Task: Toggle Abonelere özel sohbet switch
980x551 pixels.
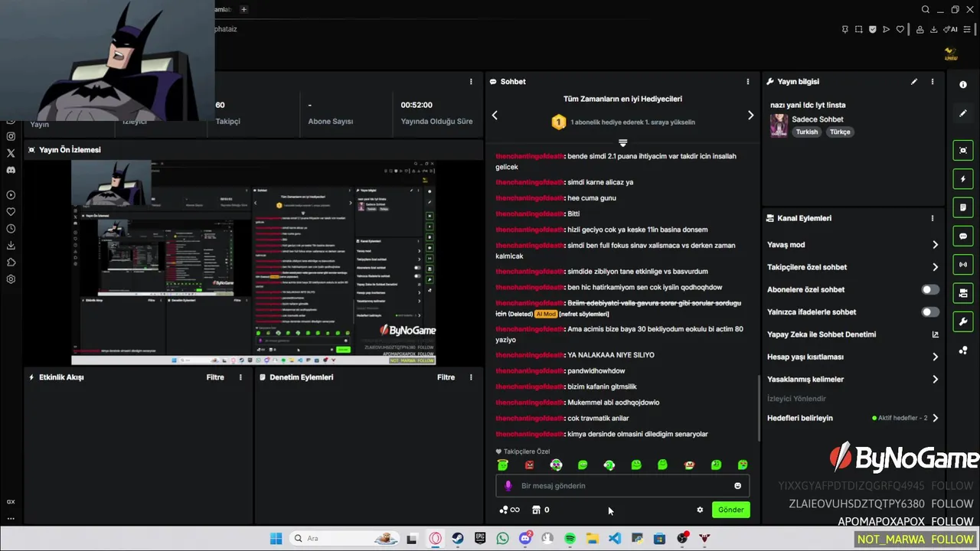Action: pos(929,289)
